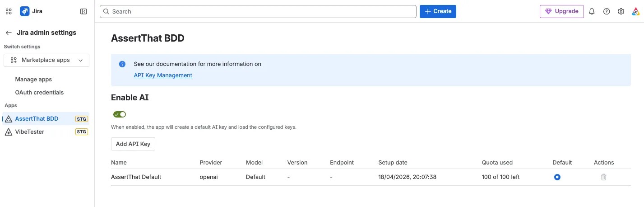Click the AssertThat BDD page title
Image resolution: width=644 pixels, height=207 pixels.
(148, 38)
